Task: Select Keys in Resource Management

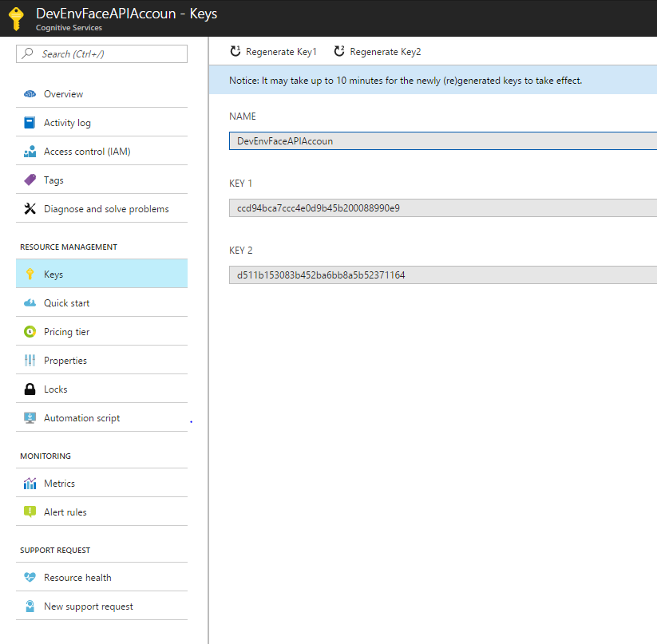Action: [102, 274]
